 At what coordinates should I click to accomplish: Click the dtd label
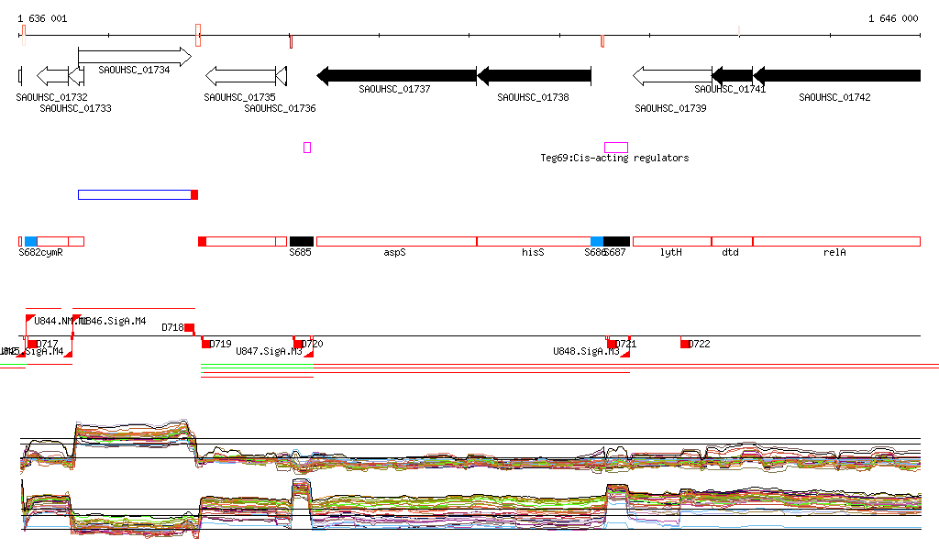click(730, 252)
